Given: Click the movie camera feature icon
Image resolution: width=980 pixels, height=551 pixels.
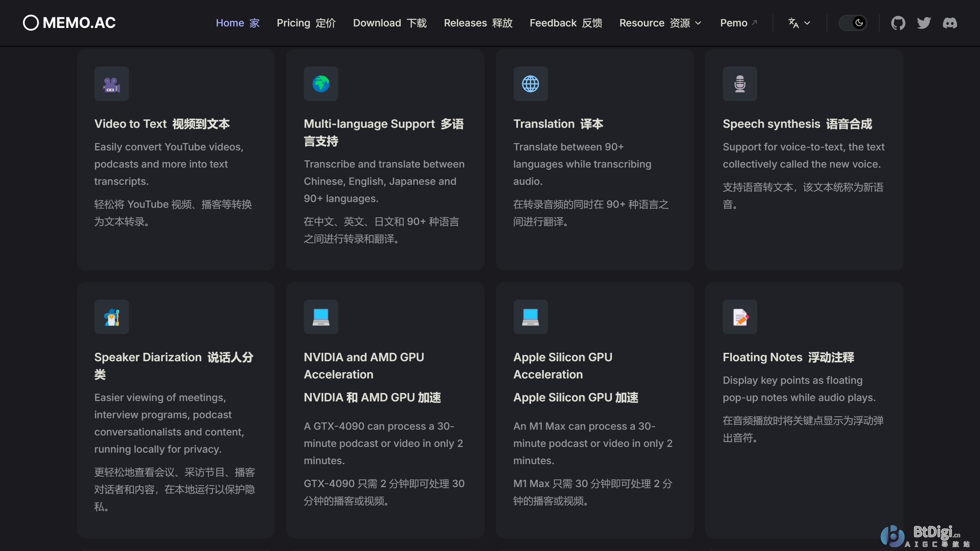Looking at the screenshot, I should tap(111, 84).
